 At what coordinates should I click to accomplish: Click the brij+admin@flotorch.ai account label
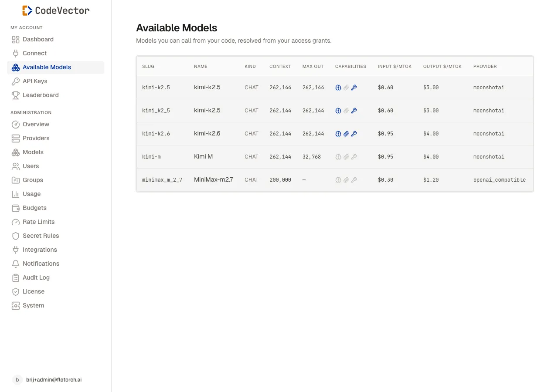tap(54, 380)
